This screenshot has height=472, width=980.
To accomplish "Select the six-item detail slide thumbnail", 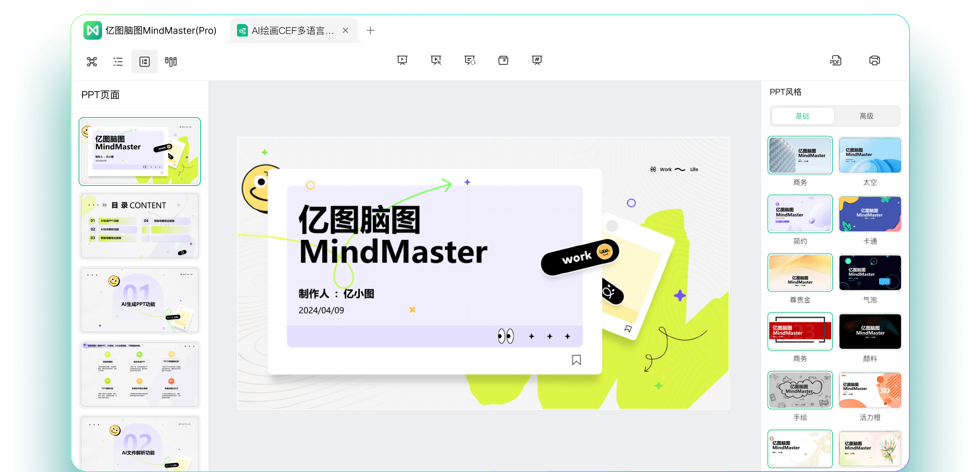I will tap(140, 374).
